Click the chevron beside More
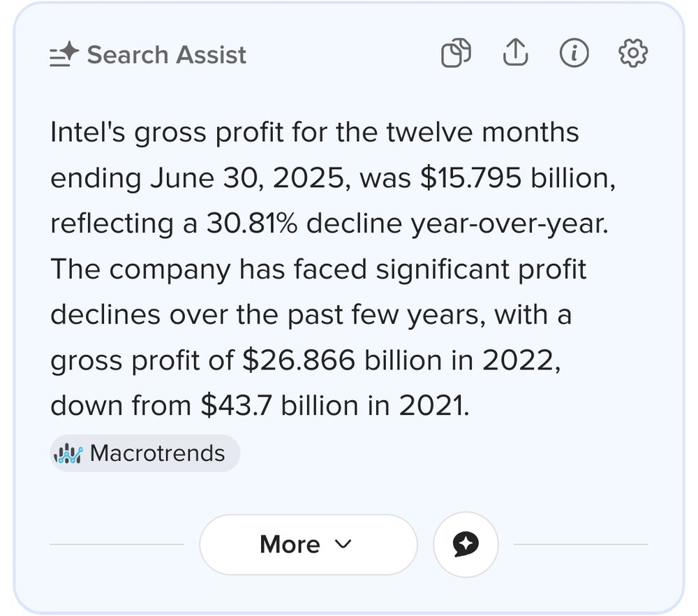Viewport: 698px width, 616px height. click(343, 544)
